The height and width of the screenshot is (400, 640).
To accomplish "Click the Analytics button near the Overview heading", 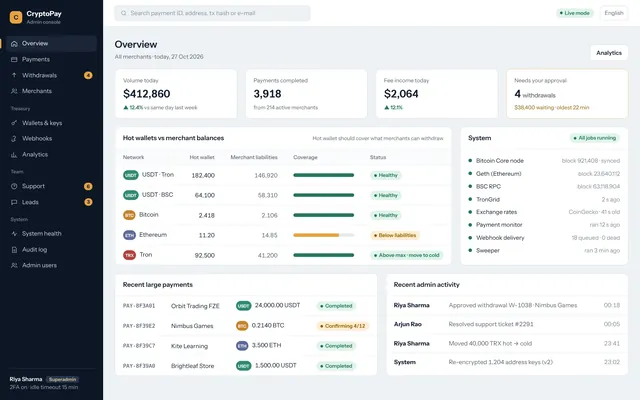I will (609, 53).
